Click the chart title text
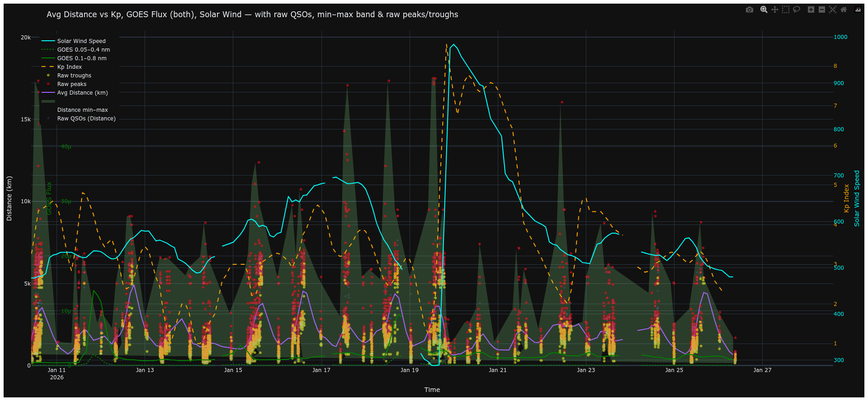The height and width of the screenshot is (401, 868). 252,14
